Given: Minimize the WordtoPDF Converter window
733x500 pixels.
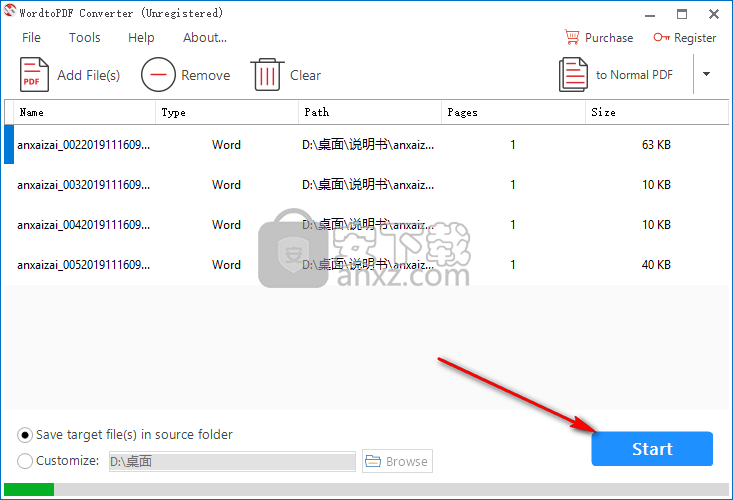Looking at the screenshot, I should click(x=650, y=14).
